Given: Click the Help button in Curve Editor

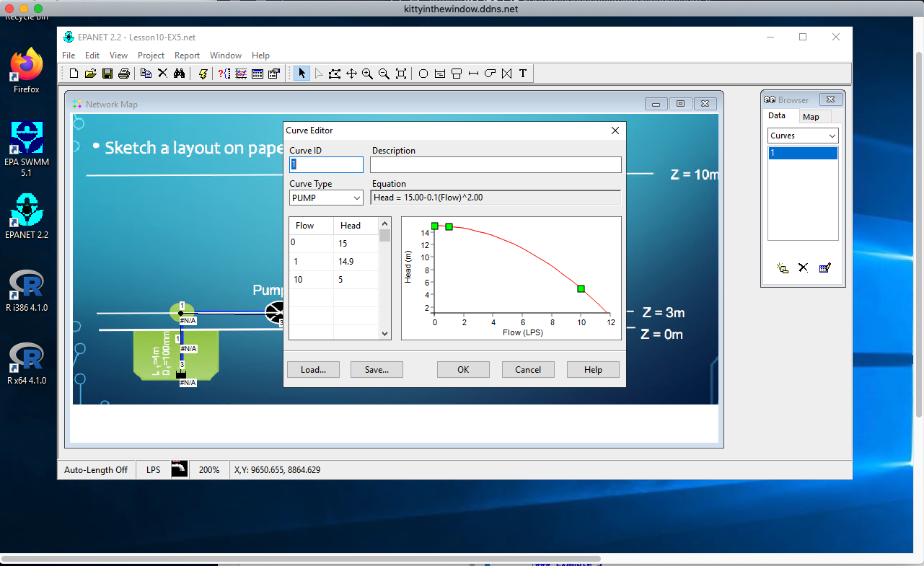Looking at the screenshot, I should click(x=593, y=369).
